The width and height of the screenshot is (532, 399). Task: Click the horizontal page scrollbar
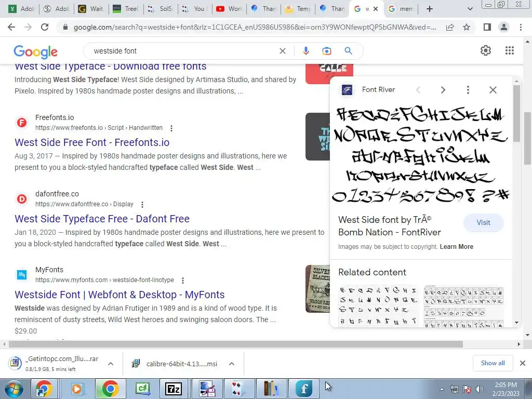(236, 344)
